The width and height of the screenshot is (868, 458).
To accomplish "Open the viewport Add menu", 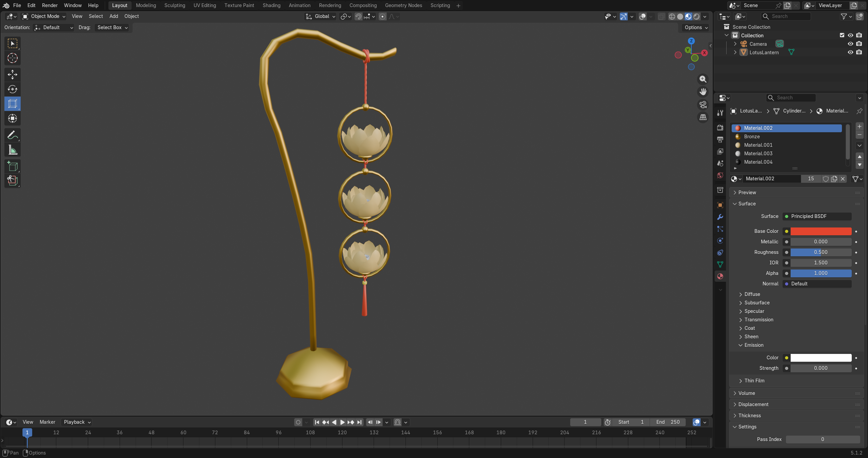I will pyautogui.click(x=114, y=16).
